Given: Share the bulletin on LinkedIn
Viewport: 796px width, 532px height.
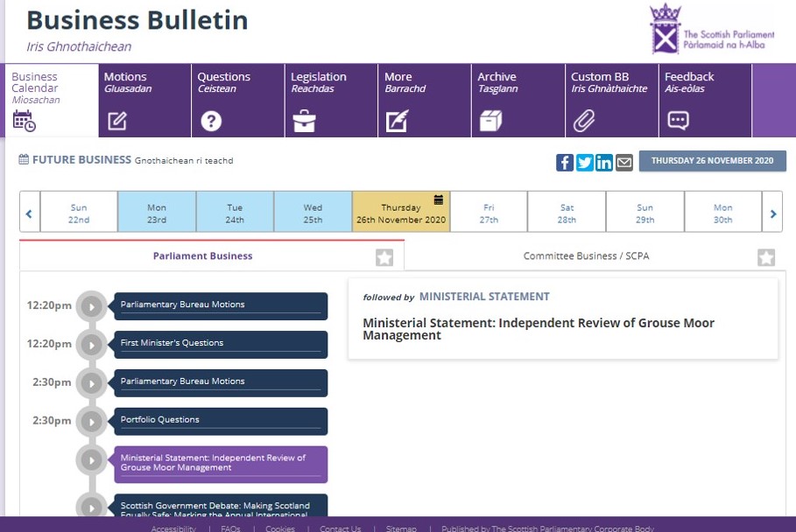Looking at the screenshot, I should point(604,162).
